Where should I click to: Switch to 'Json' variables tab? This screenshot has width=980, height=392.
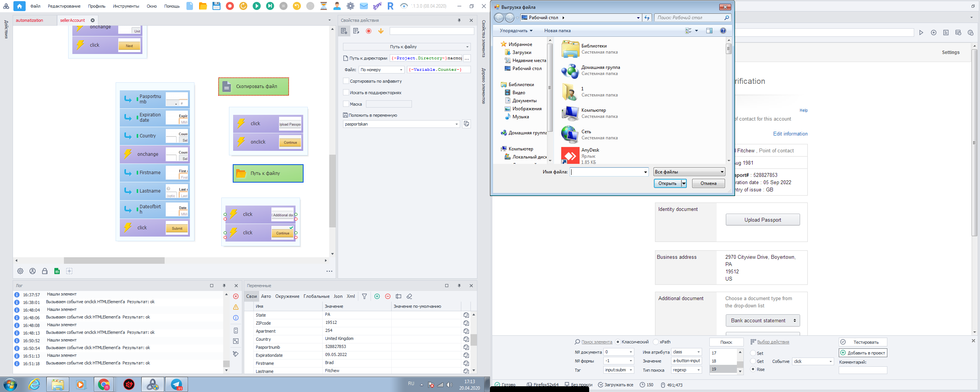click(x=338, y=296)
